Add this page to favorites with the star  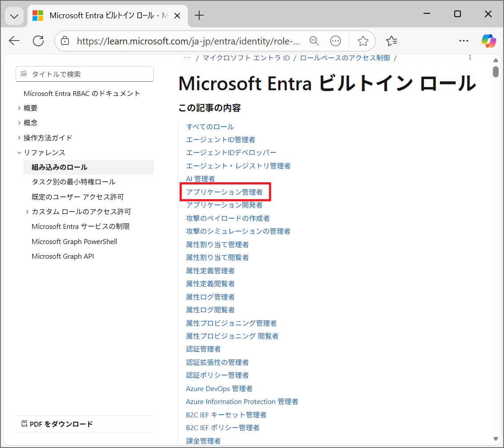(363, 41)
